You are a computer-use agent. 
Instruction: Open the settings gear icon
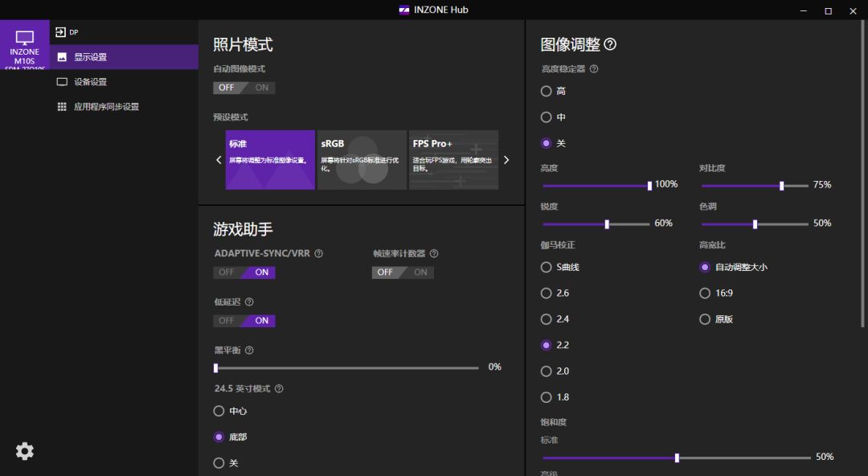24,451
